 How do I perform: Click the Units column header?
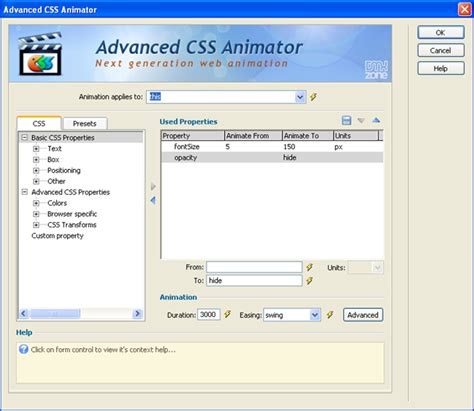click(356, 136)
